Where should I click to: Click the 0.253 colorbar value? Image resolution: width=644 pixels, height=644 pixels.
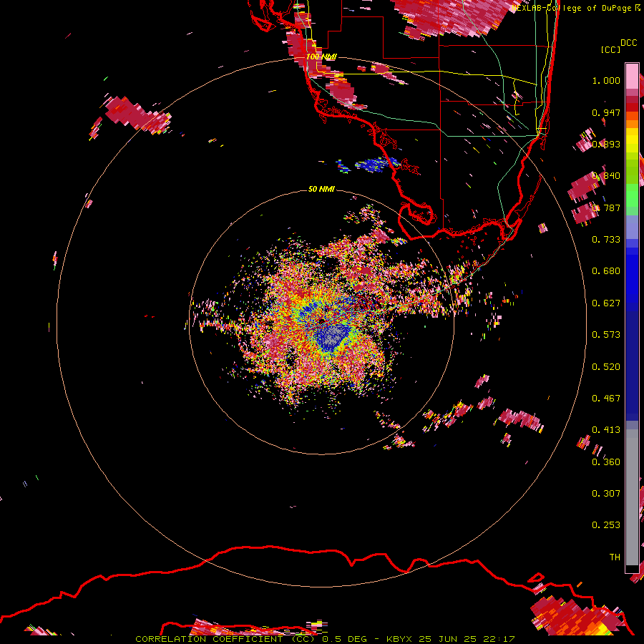click(606, 525)
